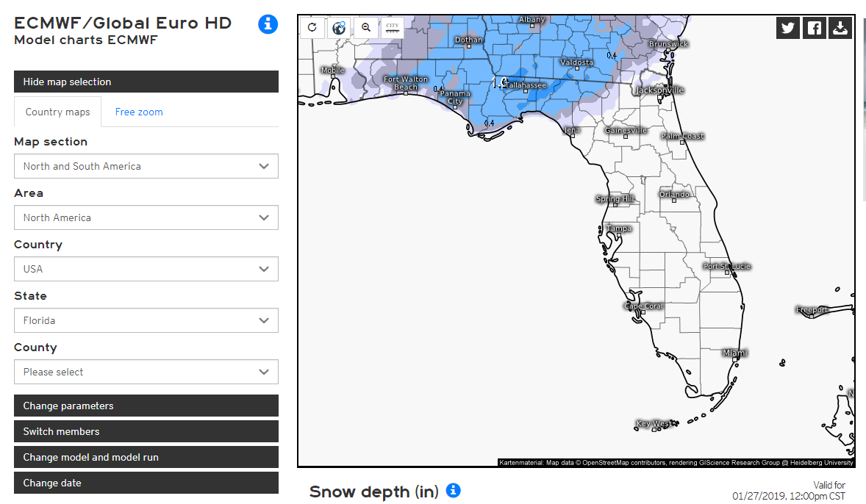Click the Jacksonville label on map
This screenshot has height=504, width=866.
660,90
